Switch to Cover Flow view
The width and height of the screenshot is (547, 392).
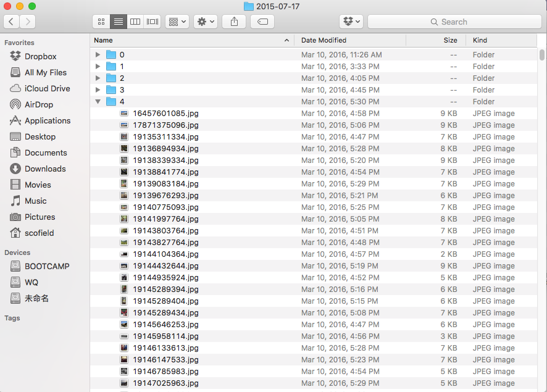click(152, 22)
